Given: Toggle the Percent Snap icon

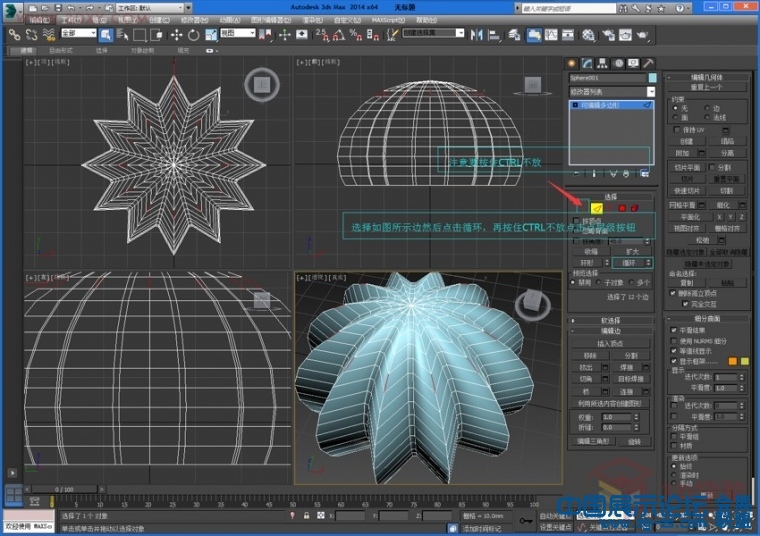Looking at the screenshot, I should point(356,35).
